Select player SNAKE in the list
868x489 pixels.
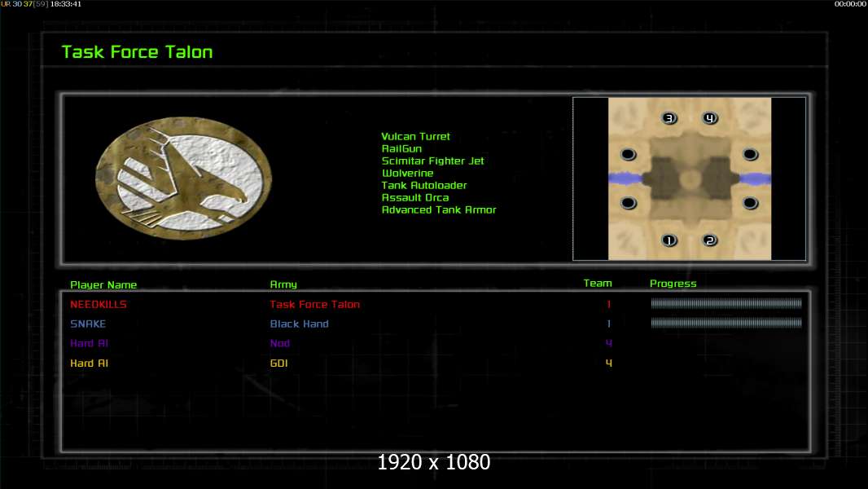[x=88, y=324]
